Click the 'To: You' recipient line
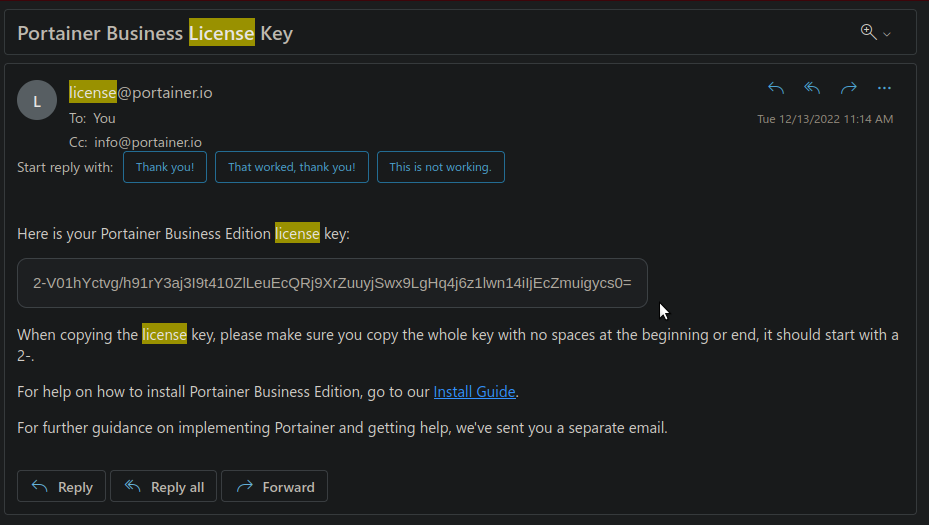The height and width of the screenshot is (525, 929). click(x=92, y=118)
